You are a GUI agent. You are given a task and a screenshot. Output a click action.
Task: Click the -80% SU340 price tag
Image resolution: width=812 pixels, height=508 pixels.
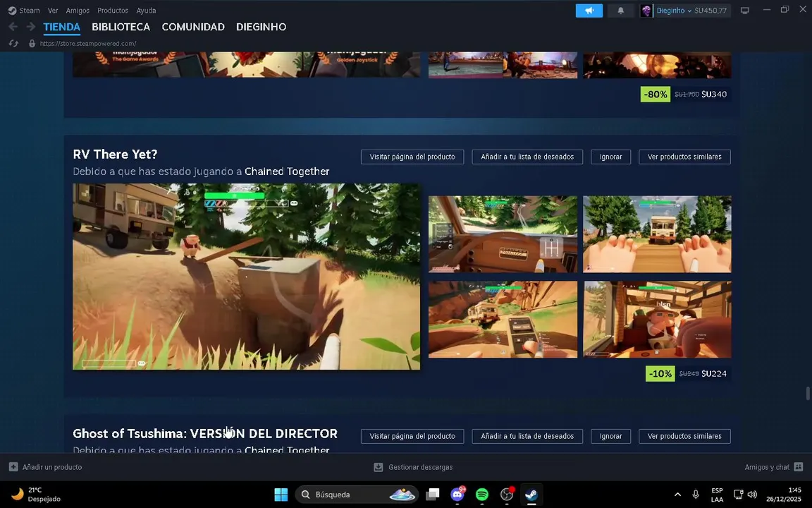click(x=686, y=95)
